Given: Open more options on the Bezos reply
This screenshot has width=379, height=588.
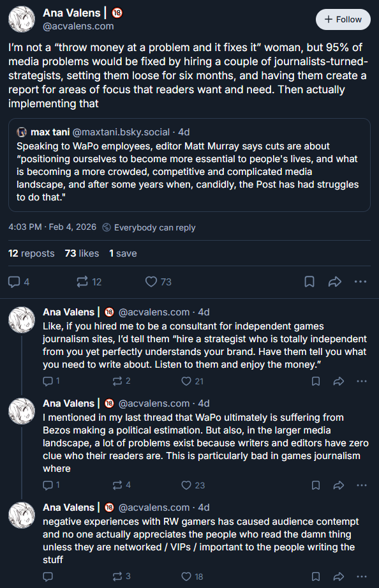Looking at the screenshot, I should pyautogui.click(x=362, y=485).
